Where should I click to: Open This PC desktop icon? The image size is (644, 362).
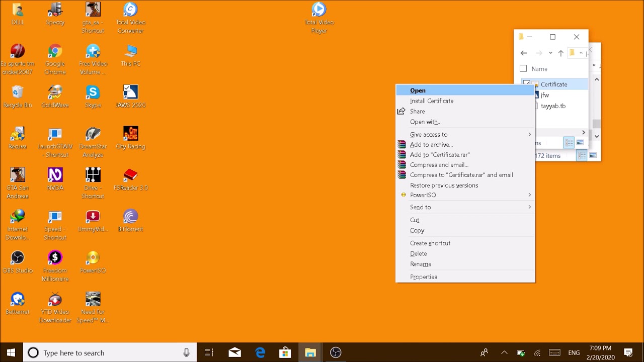[x=130, y=55]
